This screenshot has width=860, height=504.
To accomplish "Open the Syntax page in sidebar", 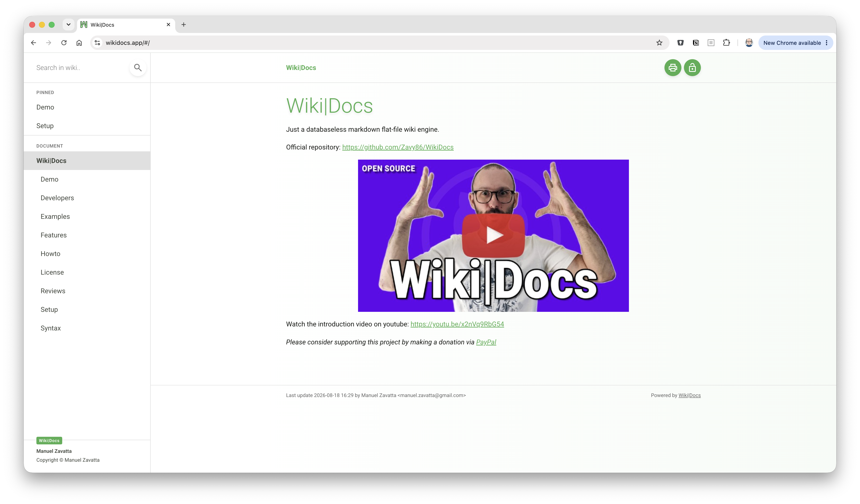I will [x=87, y=328].
